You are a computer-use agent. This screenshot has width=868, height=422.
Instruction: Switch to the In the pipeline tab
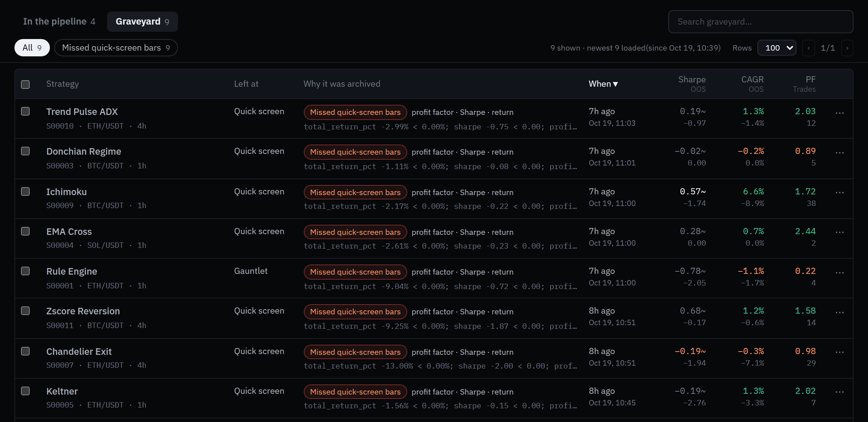[x=59, y=22]
